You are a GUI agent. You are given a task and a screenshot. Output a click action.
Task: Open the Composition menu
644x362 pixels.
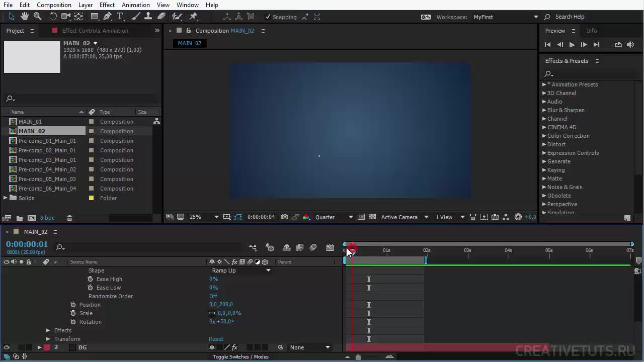tap(54, 5)
